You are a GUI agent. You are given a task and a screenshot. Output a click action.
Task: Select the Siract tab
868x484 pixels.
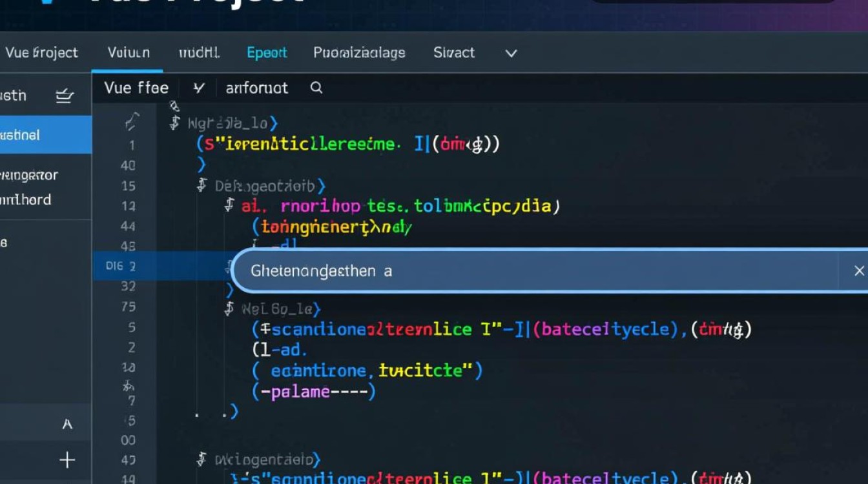coord(453,53)
